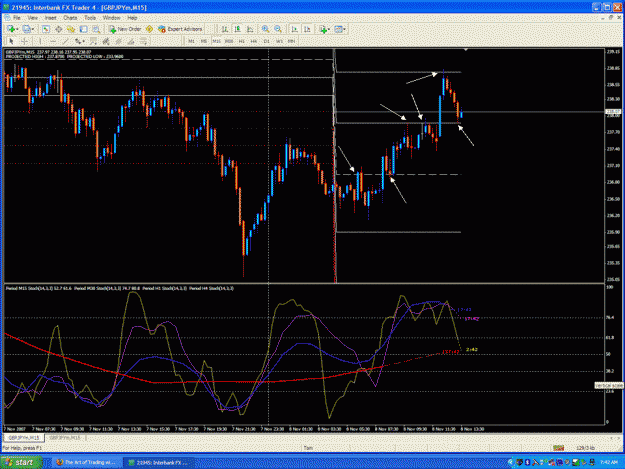Screen dimensions: 625x469
Task: Switch to the H4 timeframe
Action: pyautogui.click(x=254, y=41)
